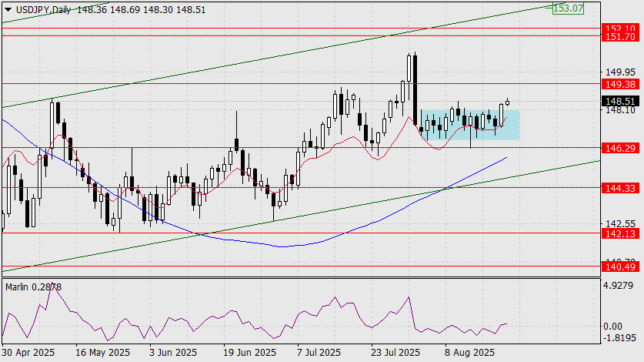
Task: Select the 146.29 support level label
Action: coord(621,148)
